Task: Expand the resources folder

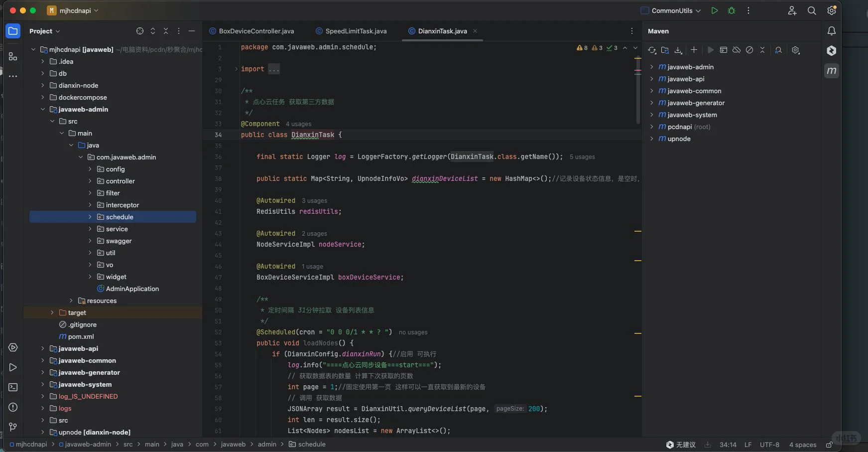Action: 71,301
